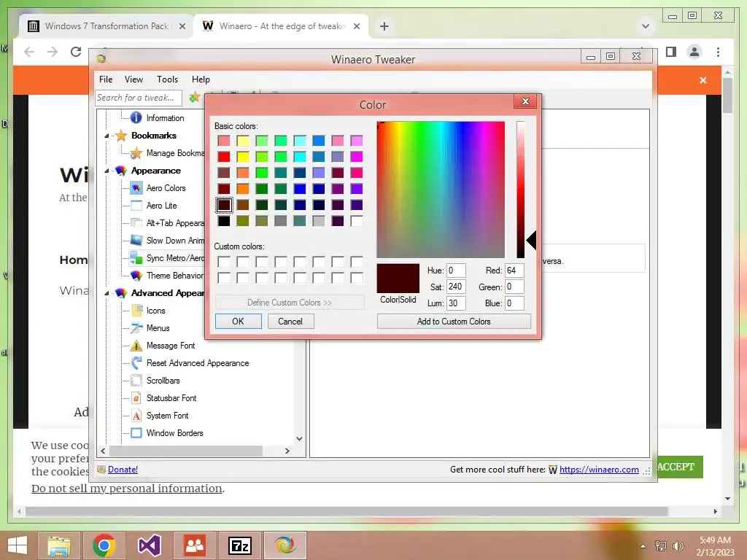Select the first custom color slot
The width and height of the screenshot is (747, 560).
tap(224, 262)
